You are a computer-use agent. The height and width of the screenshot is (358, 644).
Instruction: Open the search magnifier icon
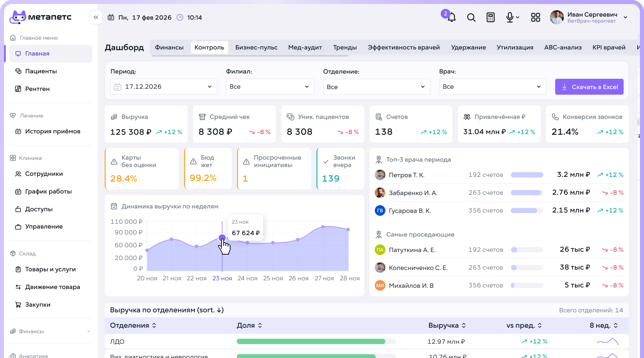tap(471, 17)
